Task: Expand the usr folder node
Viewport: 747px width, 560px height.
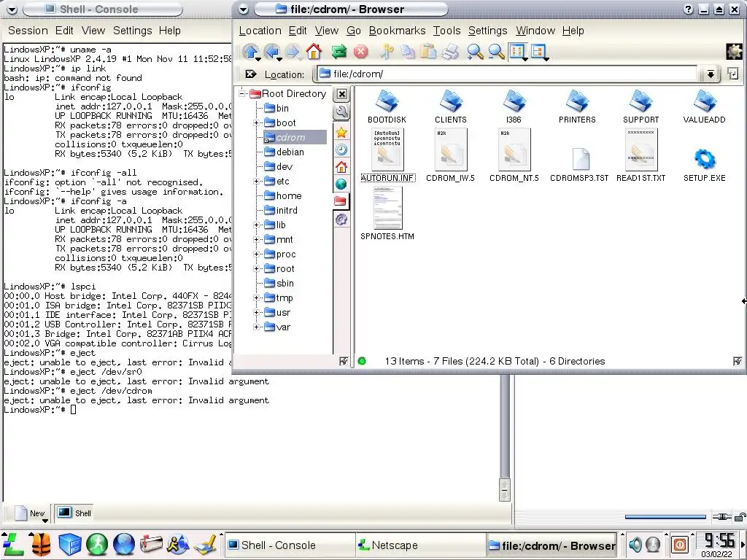Action: (x=256, y=313)
